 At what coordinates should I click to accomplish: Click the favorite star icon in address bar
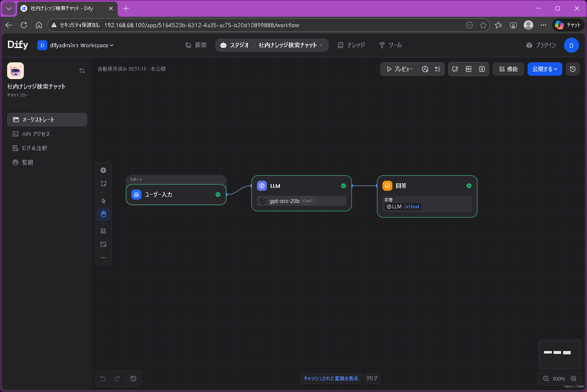coord(483,25)
